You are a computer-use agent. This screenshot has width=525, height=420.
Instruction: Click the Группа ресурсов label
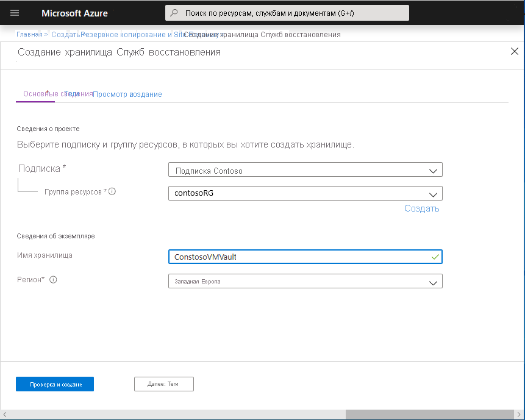point(76,192)
